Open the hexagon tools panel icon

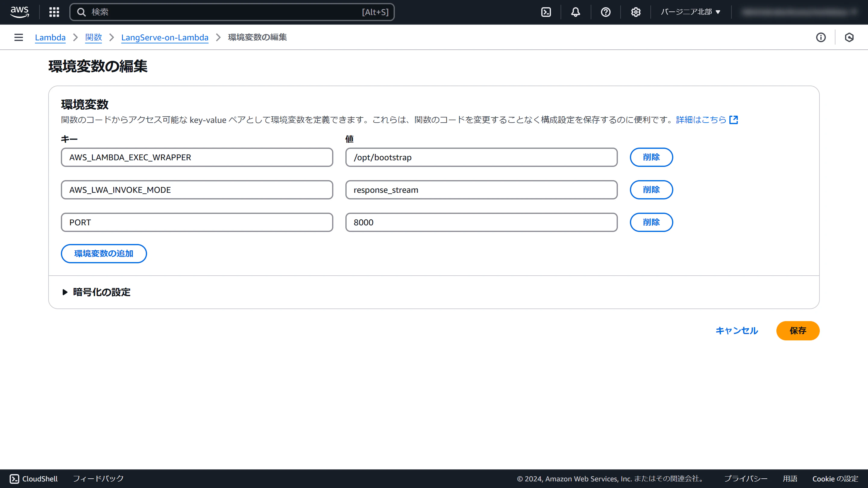click(849, 37)
